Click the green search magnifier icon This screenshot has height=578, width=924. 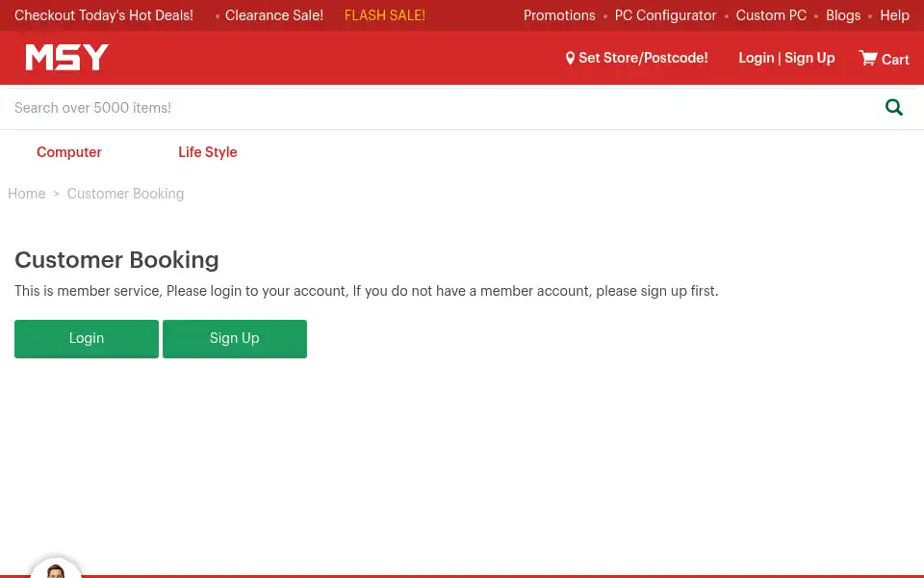pos(893,107)
